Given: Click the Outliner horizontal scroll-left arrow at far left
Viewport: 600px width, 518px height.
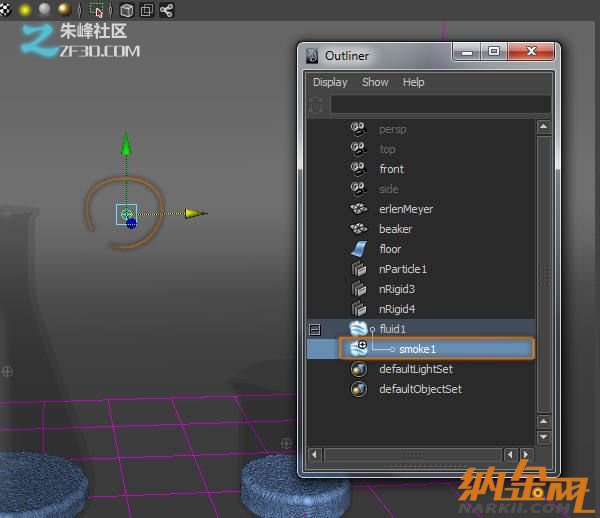Looking at the screenshot, I should point(315,454).
